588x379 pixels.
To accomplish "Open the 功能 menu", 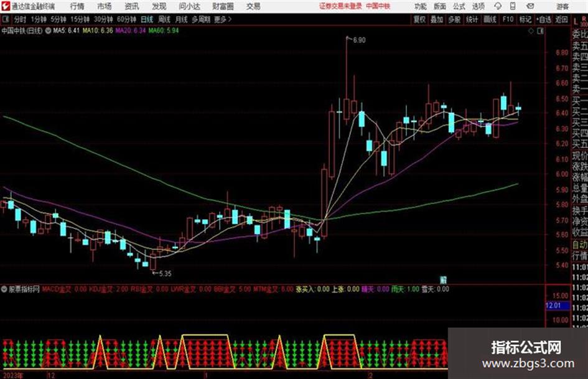I will (x=421, y=6).
